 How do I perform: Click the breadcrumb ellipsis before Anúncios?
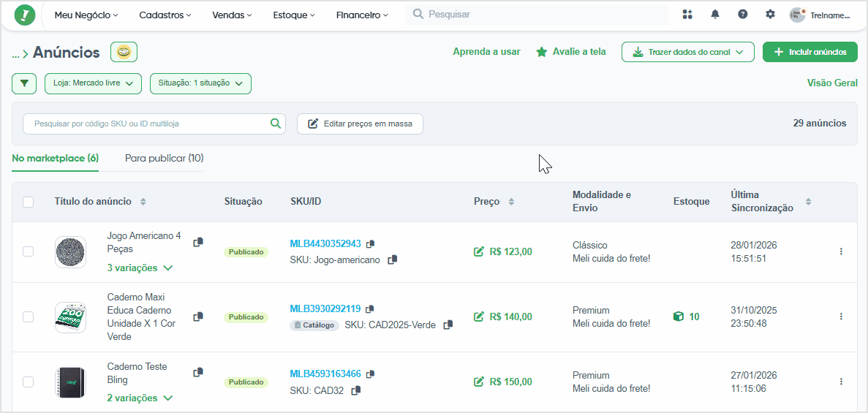click(x=15, y=53)
